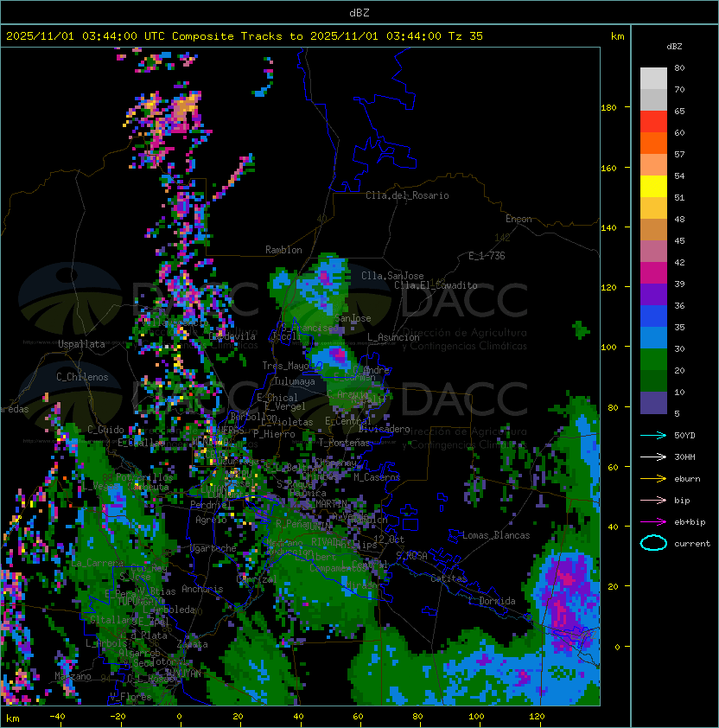The width and height of the screenshot is (719, 728).
Task: Click the 'La_Carrera' map label
Action: pos(98,563)
